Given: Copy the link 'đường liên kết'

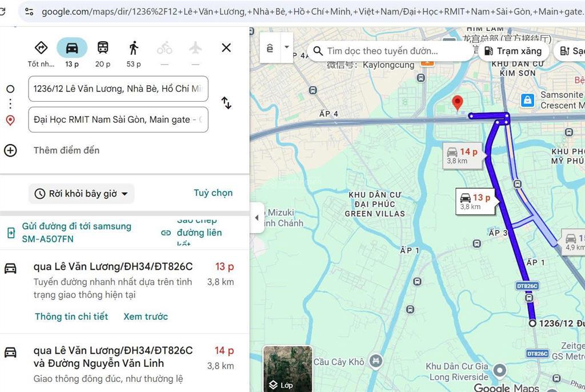Looking at the screenshot, I should click(199, 233).
